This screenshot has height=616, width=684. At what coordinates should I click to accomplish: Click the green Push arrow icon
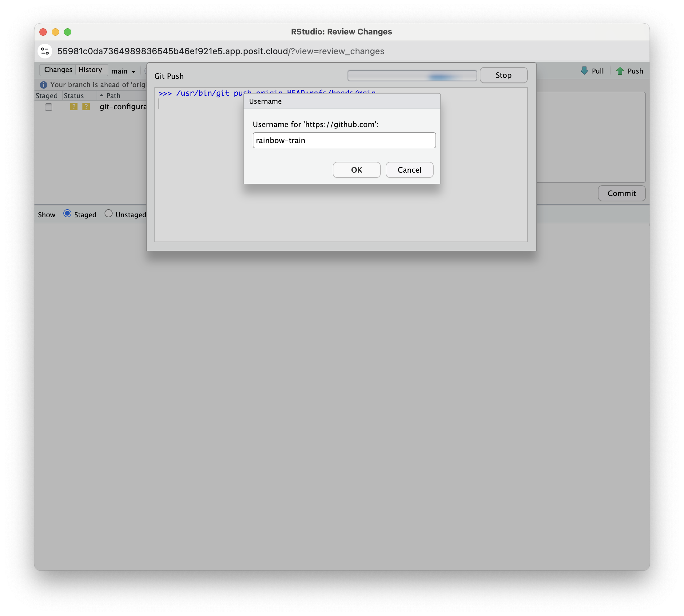tap(620, 71)
